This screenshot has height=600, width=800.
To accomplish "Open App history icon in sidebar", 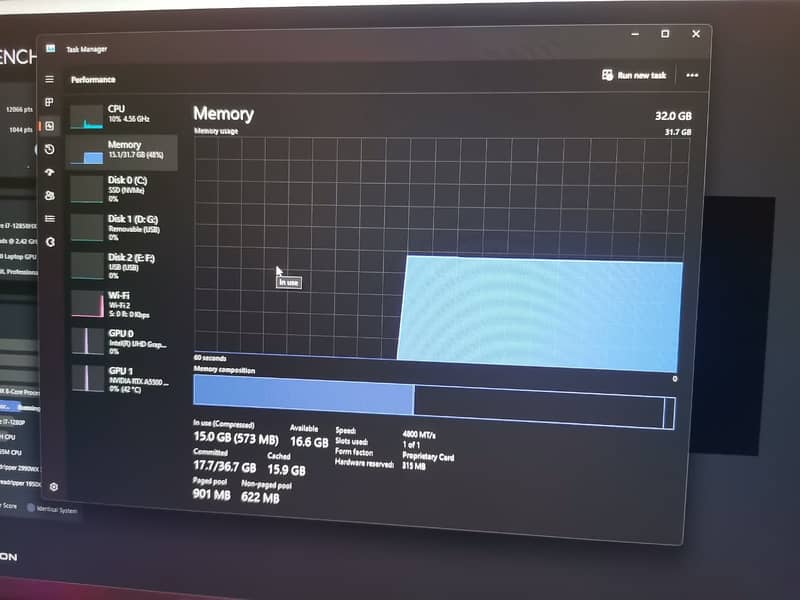I will pyautogui.click(x=50, y=149).
